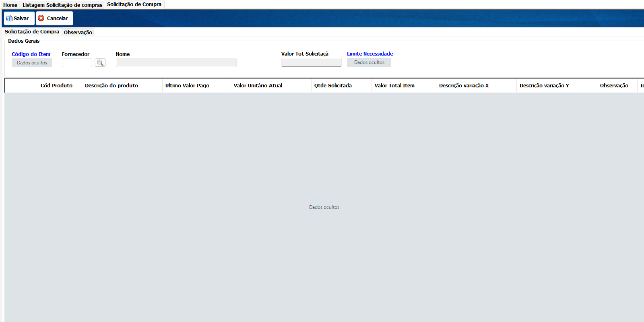Click the Nome text field

[176, 63]
